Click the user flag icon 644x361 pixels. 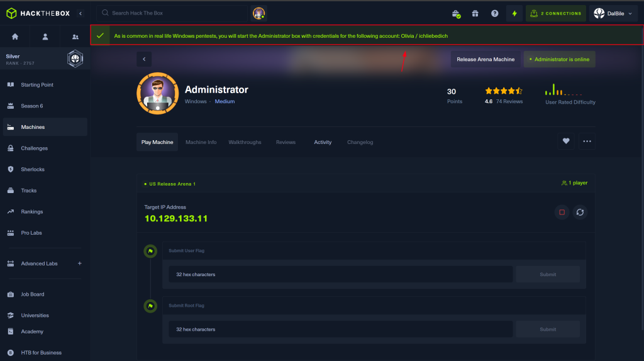pyautogui.click(x=150, y=251)
